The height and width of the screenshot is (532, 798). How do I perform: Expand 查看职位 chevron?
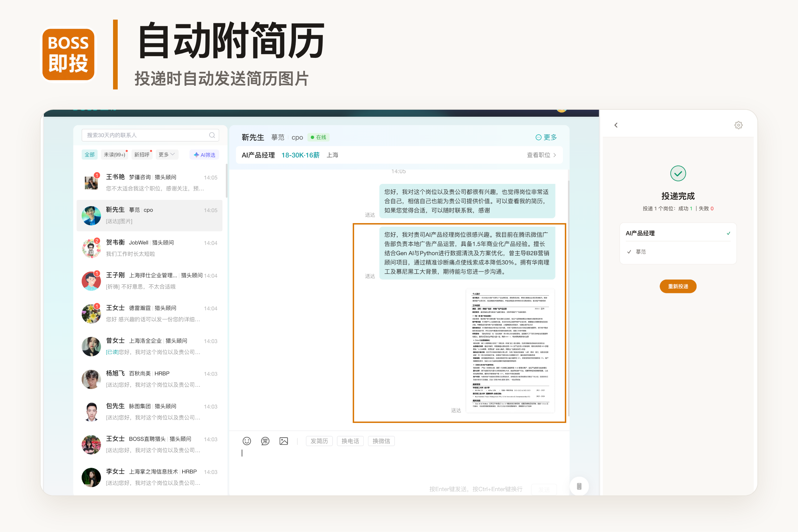(x=555, y=155)
